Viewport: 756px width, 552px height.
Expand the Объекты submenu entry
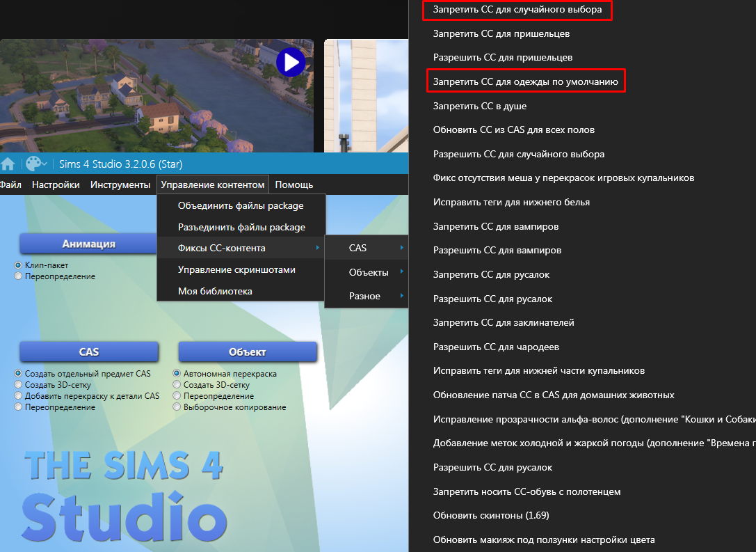pos(367,272)
